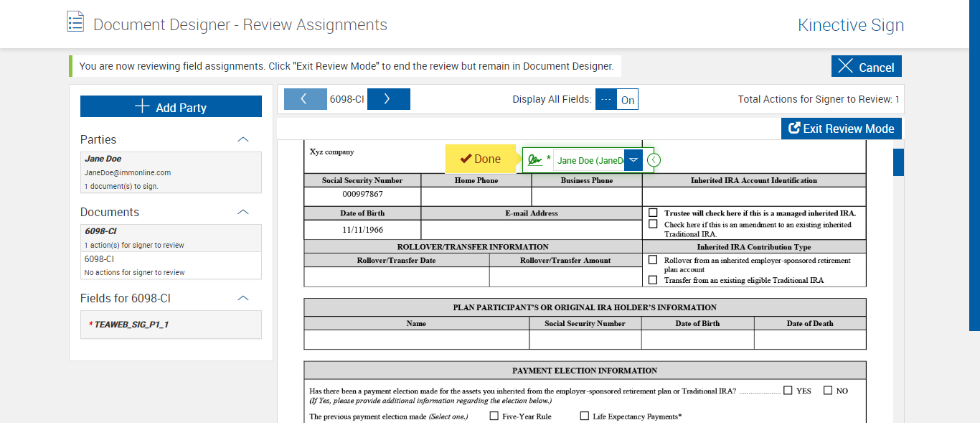Click Social Security Number value 000997867
980x423 pixels.
click(x=362, y=194)
